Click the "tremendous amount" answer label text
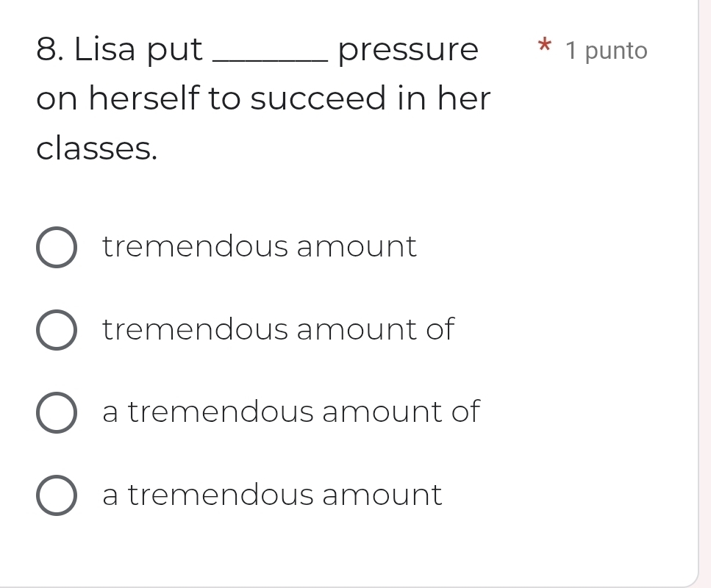 (260, 247)
